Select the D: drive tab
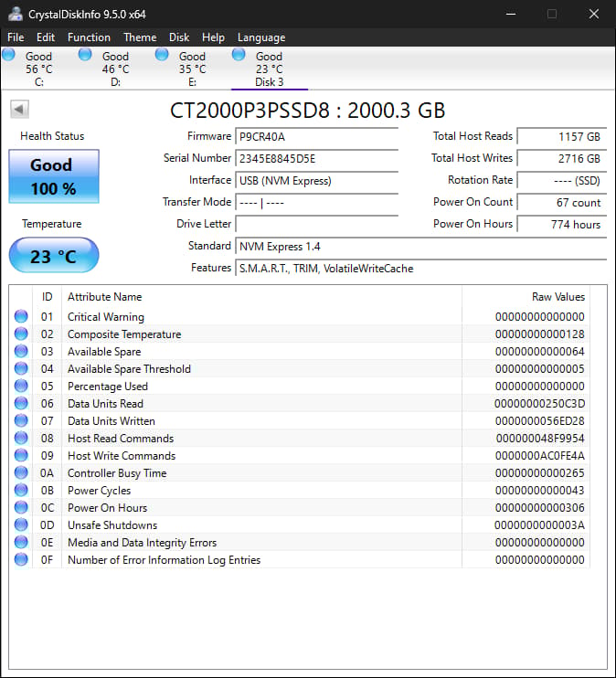Image resolution: width=616 pixels, height=678 pixels. click(115, 69)
